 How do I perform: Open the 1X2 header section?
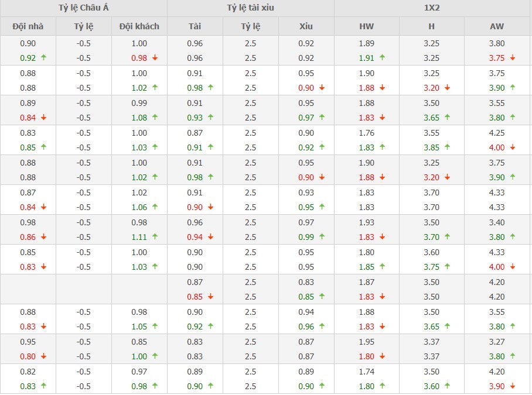[431, 8]
